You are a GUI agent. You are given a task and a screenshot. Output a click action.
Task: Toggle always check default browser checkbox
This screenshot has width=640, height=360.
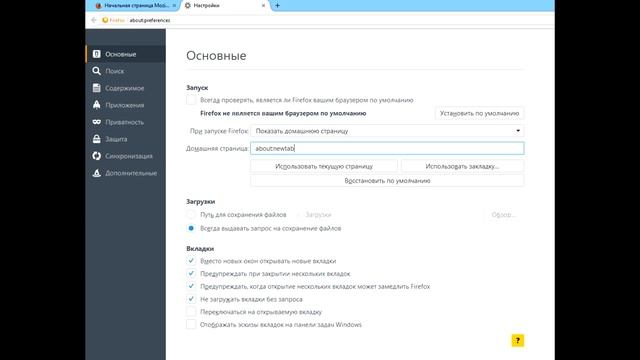click(191, 100)
